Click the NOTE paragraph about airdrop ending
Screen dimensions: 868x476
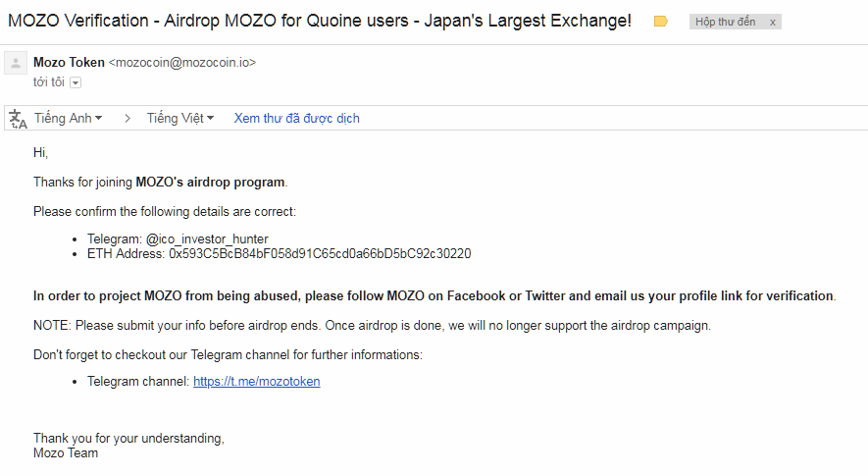[372, 325]
